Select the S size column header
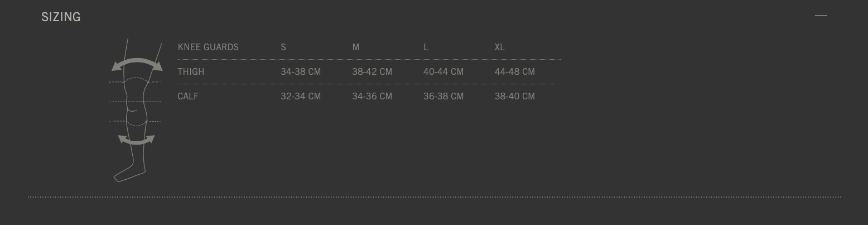 pos(283,47)
